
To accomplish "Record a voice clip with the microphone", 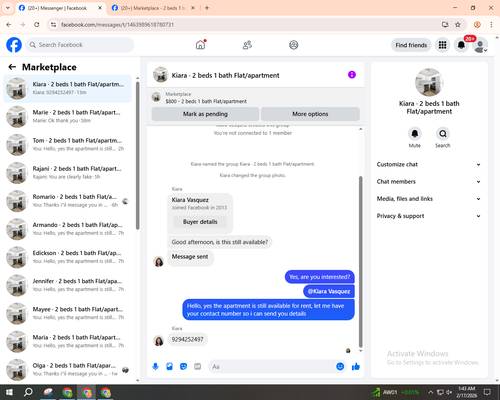I will click(155, 367).
